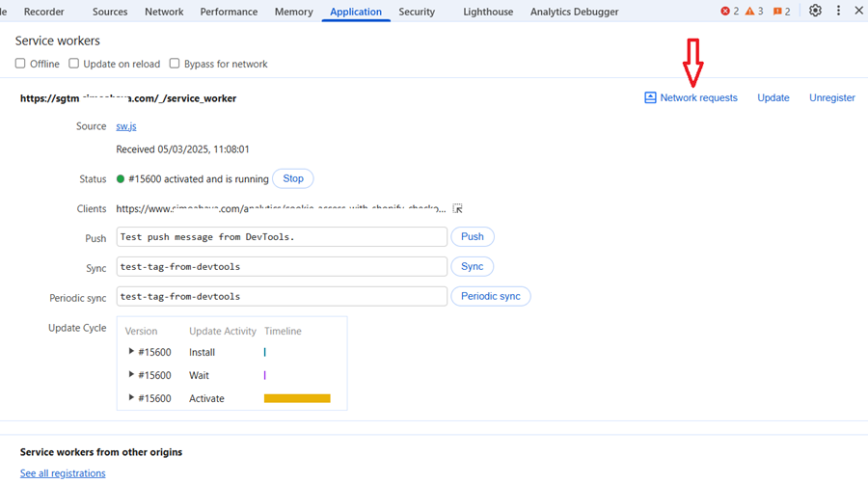Expand the #15600 Install row
Screen dimensions: 868x484
131,351
